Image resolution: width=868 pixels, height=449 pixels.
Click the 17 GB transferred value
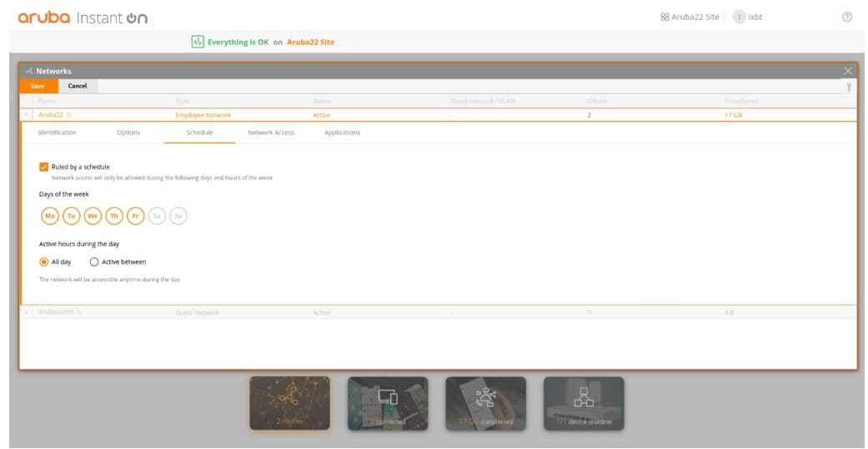tap(733, 115)
